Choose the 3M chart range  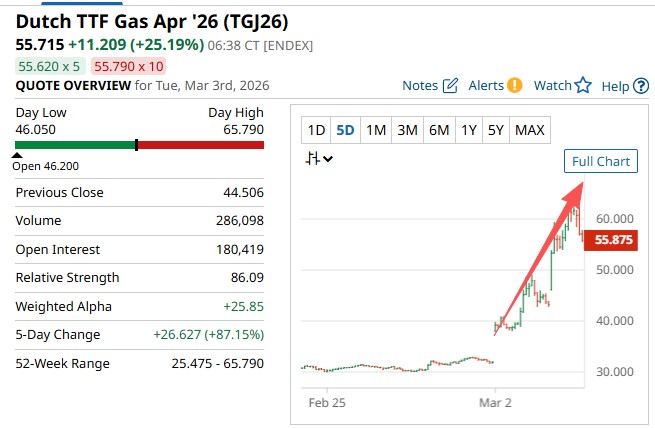tap(406, 130)
